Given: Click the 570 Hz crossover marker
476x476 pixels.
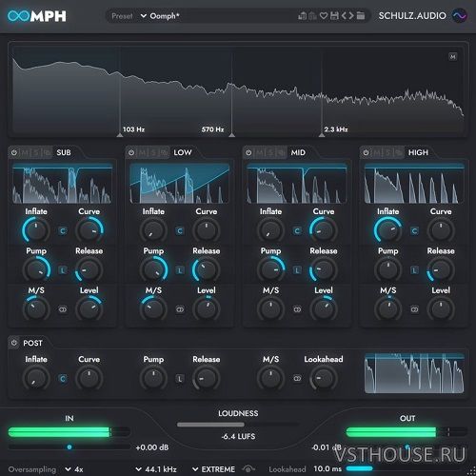Looking at the screenshot, I should (232, 135).
